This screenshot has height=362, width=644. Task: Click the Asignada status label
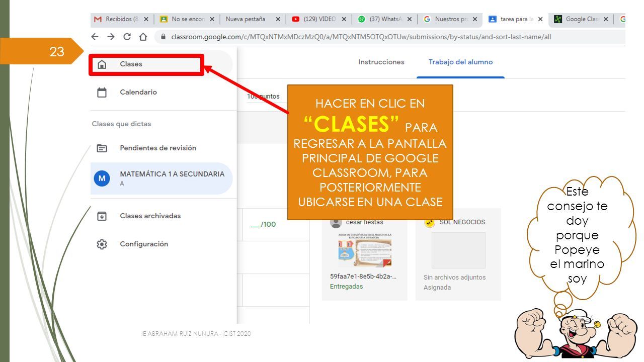tap(437, 288)
